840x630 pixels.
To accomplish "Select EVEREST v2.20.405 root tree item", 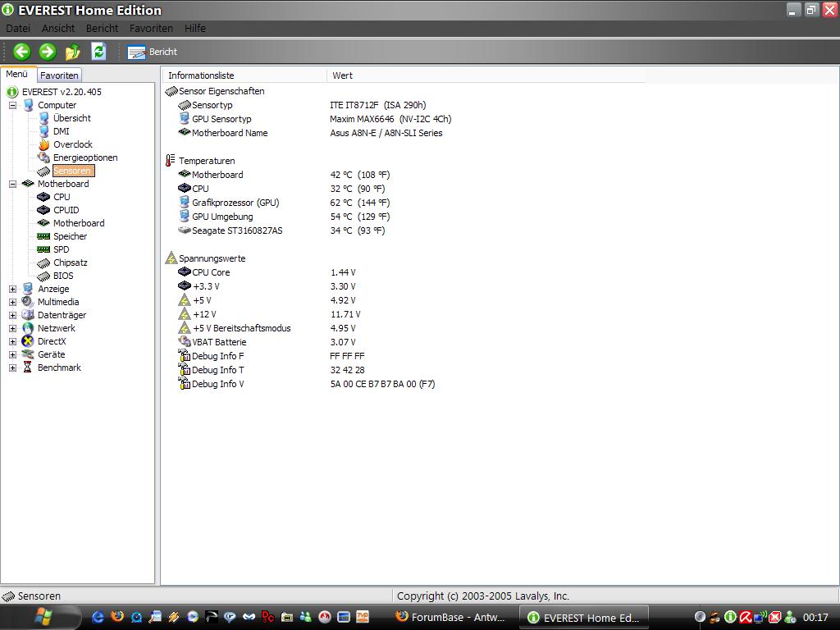I will point(62,92).
